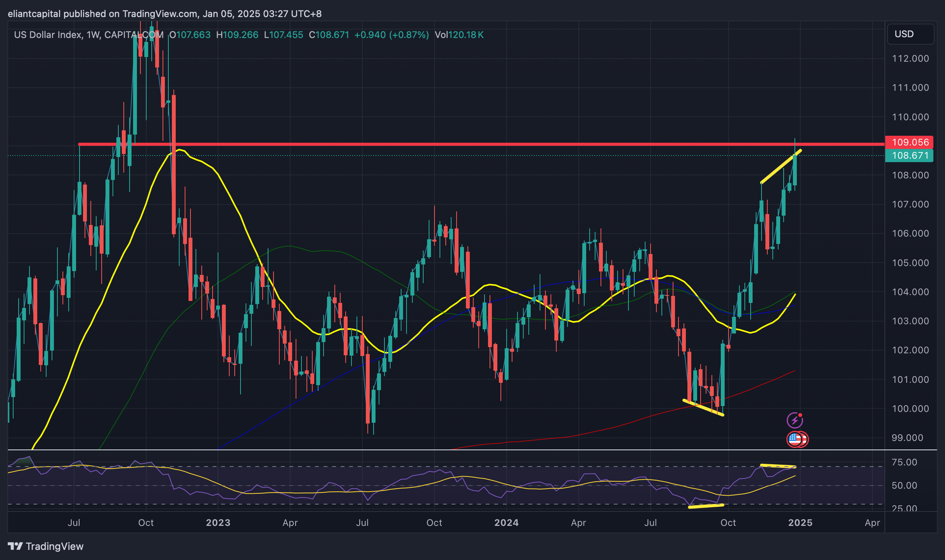
Task: Click the 2023 label on the time axis
Action: click(218, 522)
